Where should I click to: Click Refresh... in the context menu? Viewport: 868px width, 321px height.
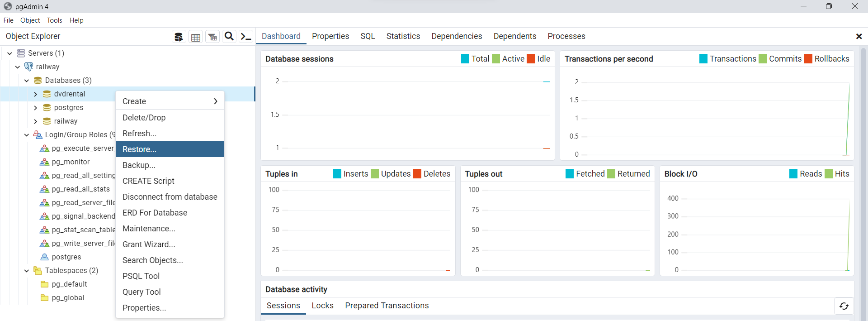coord(170,134)
